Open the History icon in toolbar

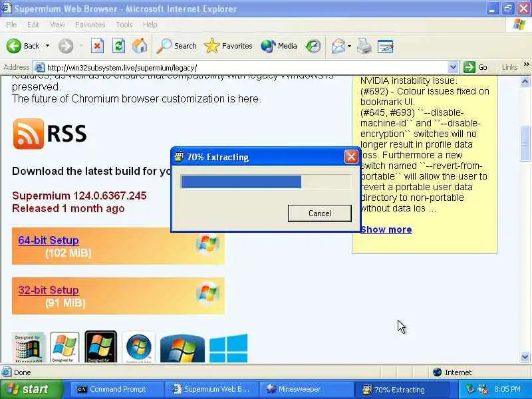pyautogui.click(x=313, y=46)
